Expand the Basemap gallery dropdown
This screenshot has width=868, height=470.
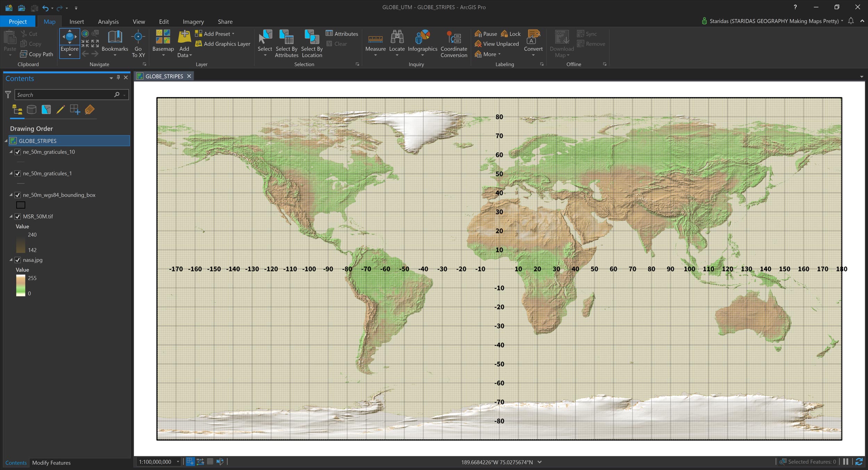[163, 55]
